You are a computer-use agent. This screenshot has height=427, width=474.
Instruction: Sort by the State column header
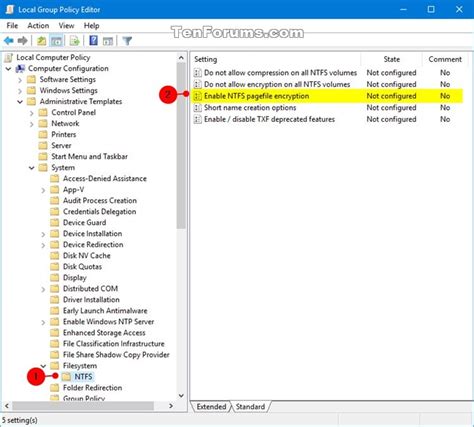tap(391, 59)
